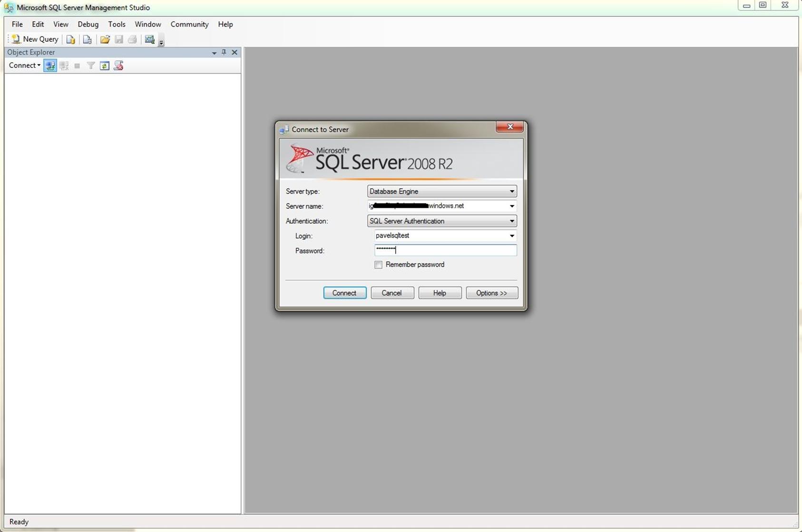Click the restore button of the main window
This screenshot has width=802, height=532.
click(763, 5)
